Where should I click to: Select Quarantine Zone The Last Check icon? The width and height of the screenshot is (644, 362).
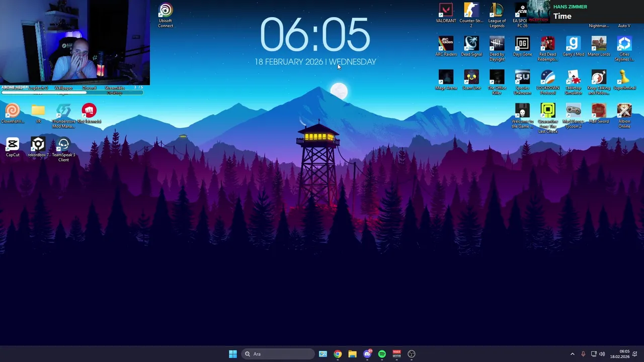point(548,118)
